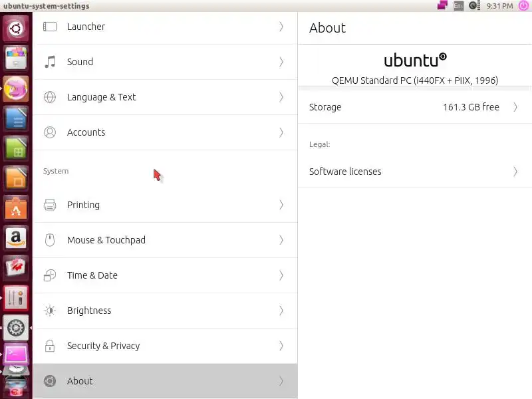
Task: Expand Time & Date chevron
Action: (281, 275)
